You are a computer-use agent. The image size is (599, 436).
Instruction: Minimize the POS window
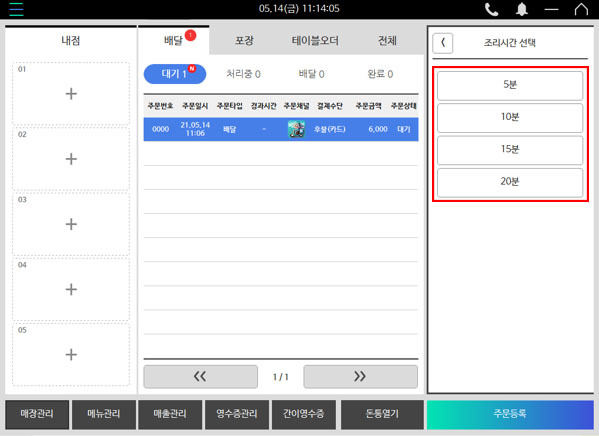pos(551,10)
